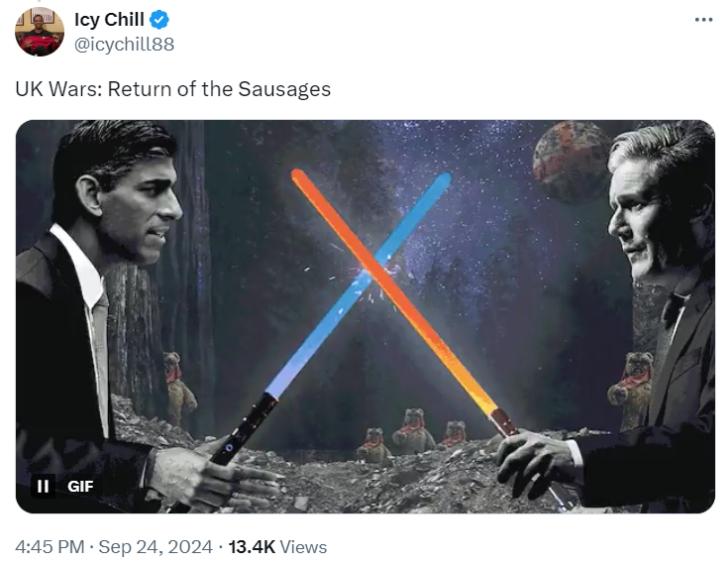The image size is (728, 567).
Task: Select the tweet text about Sausages
Action: click(172, 89)
